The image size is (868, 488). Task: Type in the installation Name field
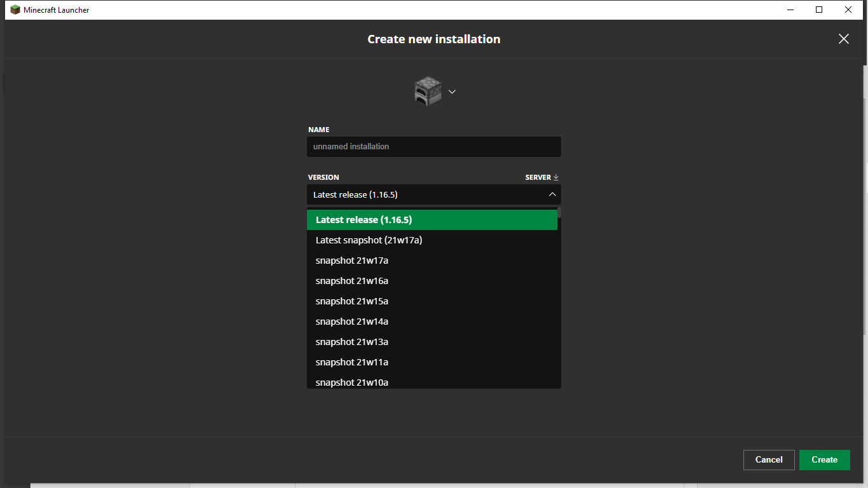(433, 146)
